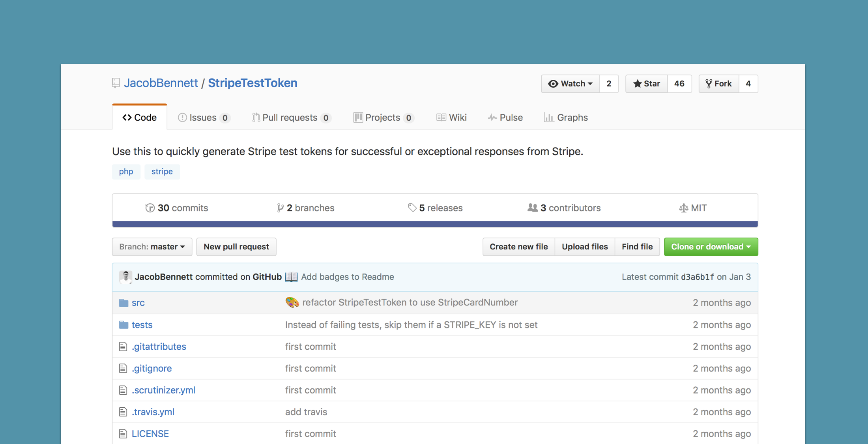
Task: Click the art palette emoji in the src commit
Action: pos(292,302)
